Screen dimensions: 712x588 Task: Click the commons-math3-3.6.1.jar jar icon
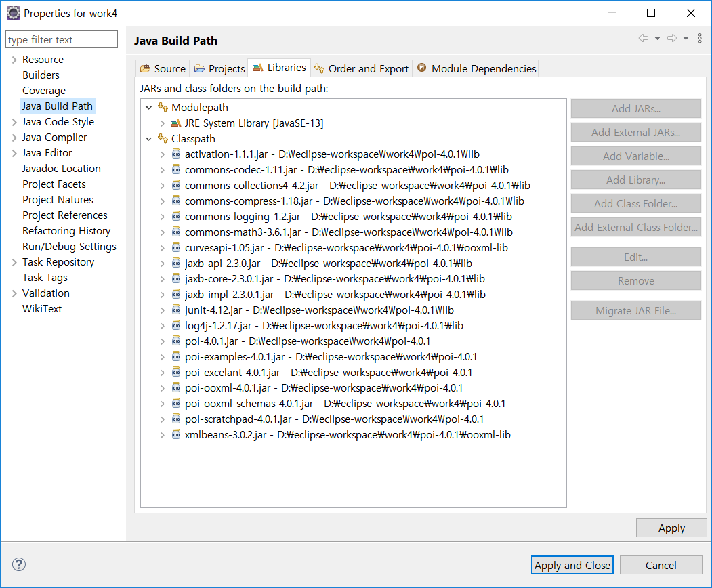click(176, 232)
